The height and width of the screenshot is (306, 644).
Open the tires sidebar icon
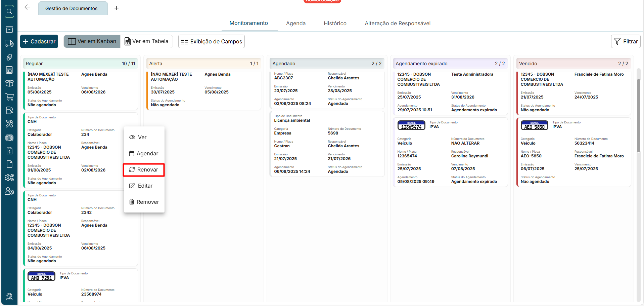(x=9, y=138)
